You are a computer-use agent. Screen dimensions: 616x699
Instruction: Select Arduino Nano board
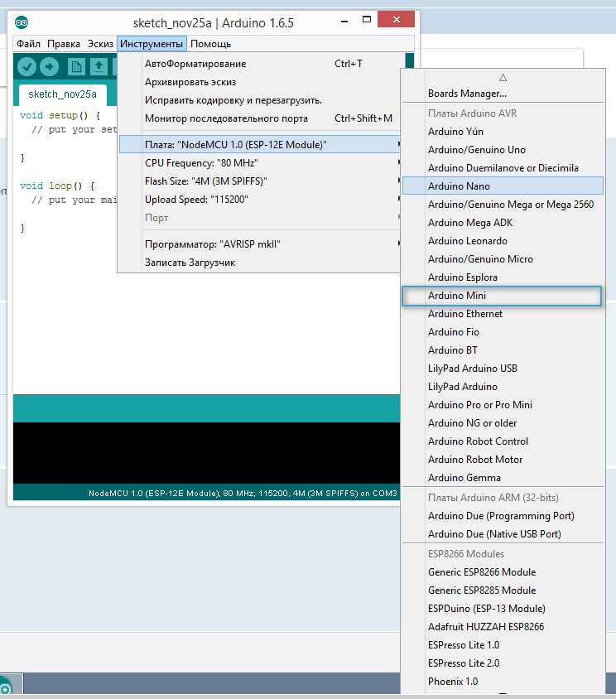(503, 186)
